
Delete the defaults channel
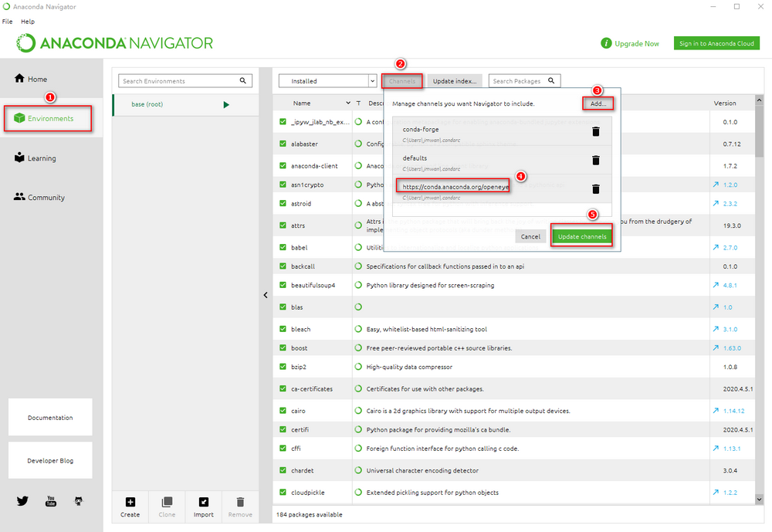coord(596,160)
